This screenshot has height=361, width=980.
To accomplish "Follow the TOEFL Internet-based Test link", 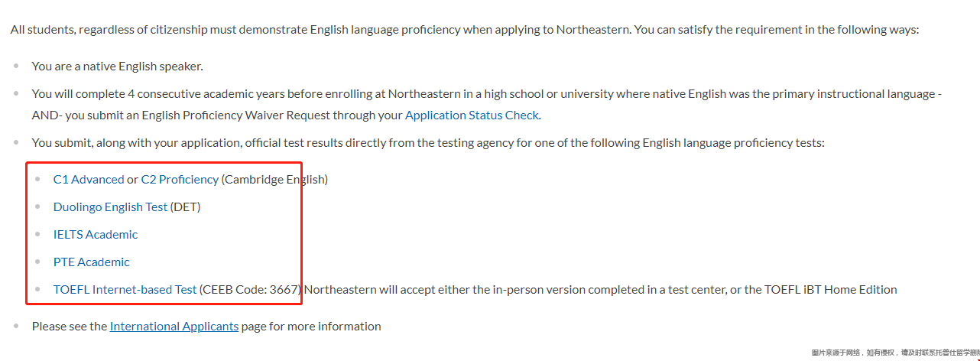I will coord(125,290).
